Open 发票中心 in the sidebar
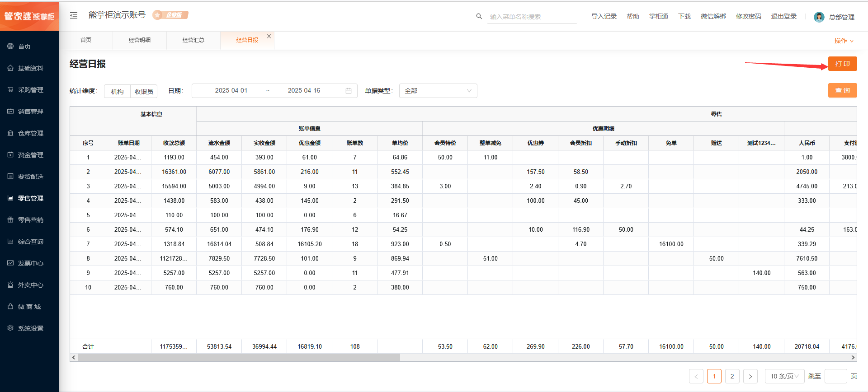Viewport: 868px width, 392px height. pyautogui.click(x=30, y=263)
